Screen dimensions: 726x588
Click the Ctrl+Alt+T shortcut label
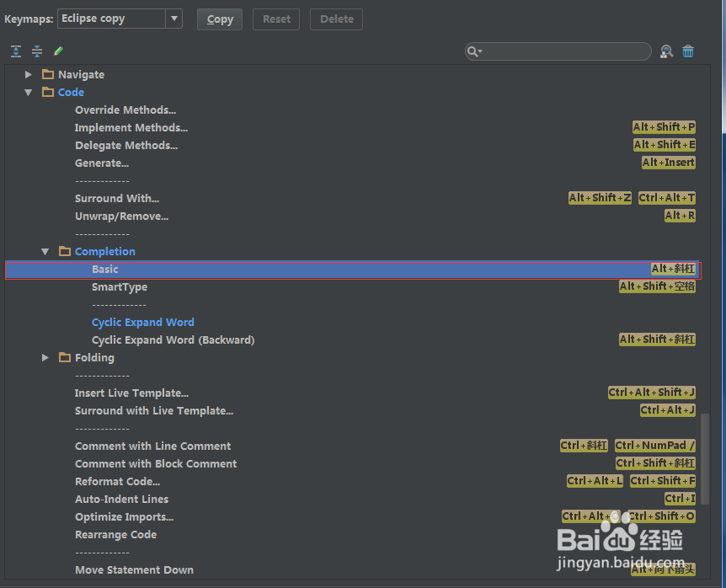point(667,198)
